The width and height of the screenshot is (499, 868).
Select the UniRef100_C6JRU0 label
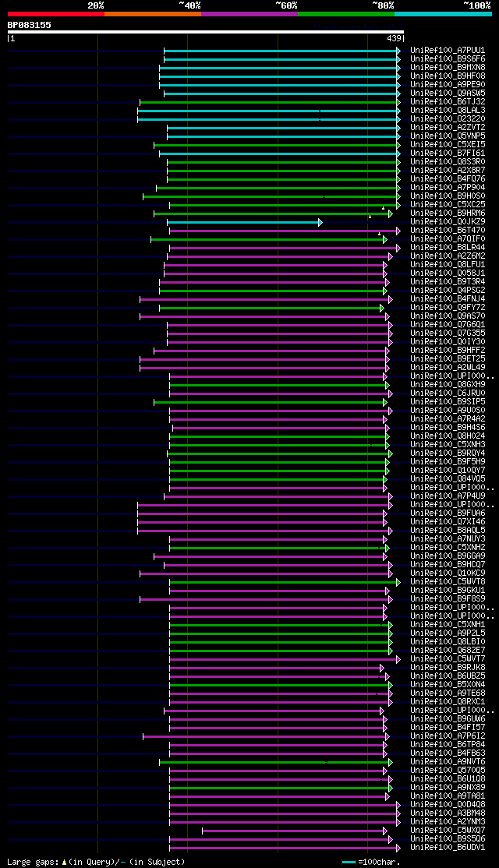pos(448,393)
